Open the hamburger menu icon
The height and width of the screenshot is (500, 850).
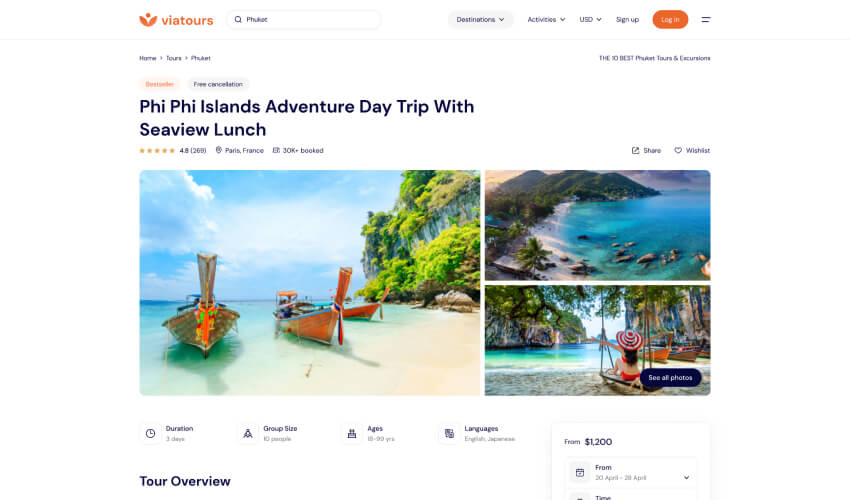(x=705, y=20)
